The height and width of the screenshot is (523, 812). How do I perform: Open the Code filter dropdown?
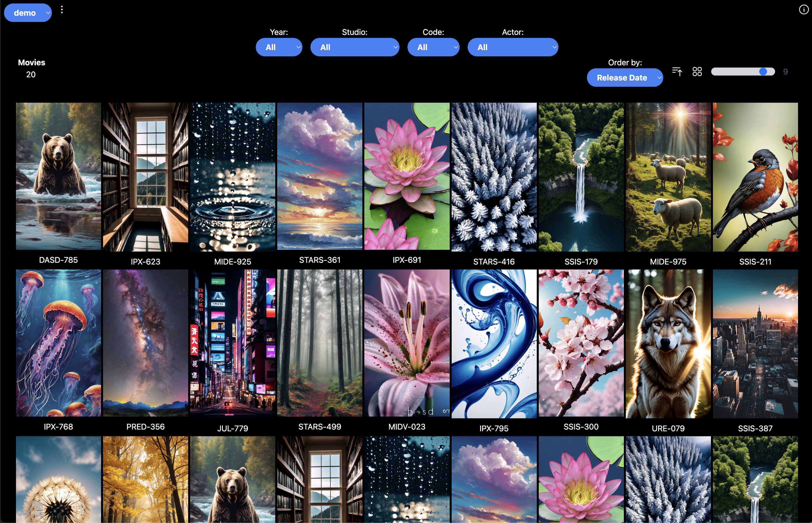(433, 47)
